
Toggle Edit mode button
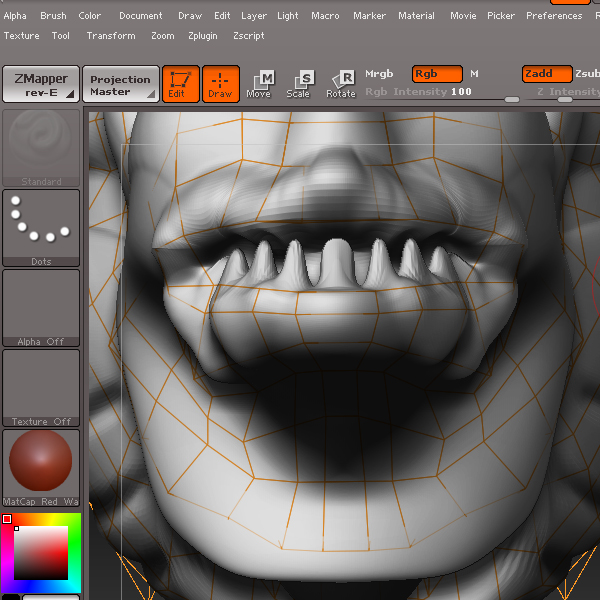181,84
